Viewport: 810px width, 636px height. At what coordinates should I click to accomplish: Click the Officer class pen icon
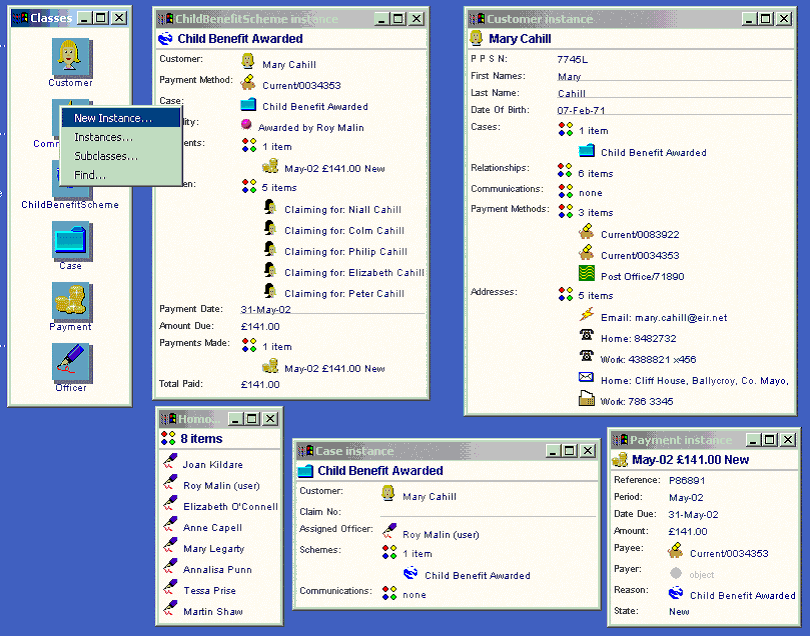click(x=70, y=363)
